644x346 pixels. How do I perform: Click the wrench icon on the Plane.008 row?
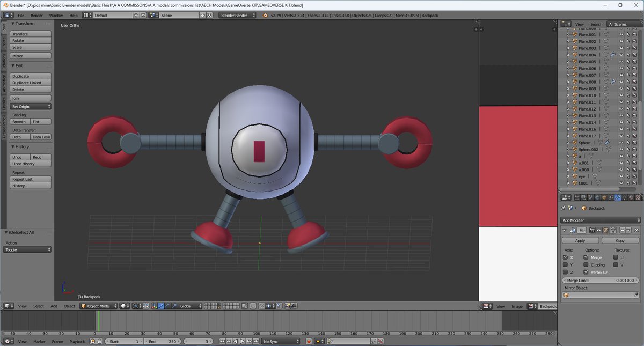coord(612,82)
